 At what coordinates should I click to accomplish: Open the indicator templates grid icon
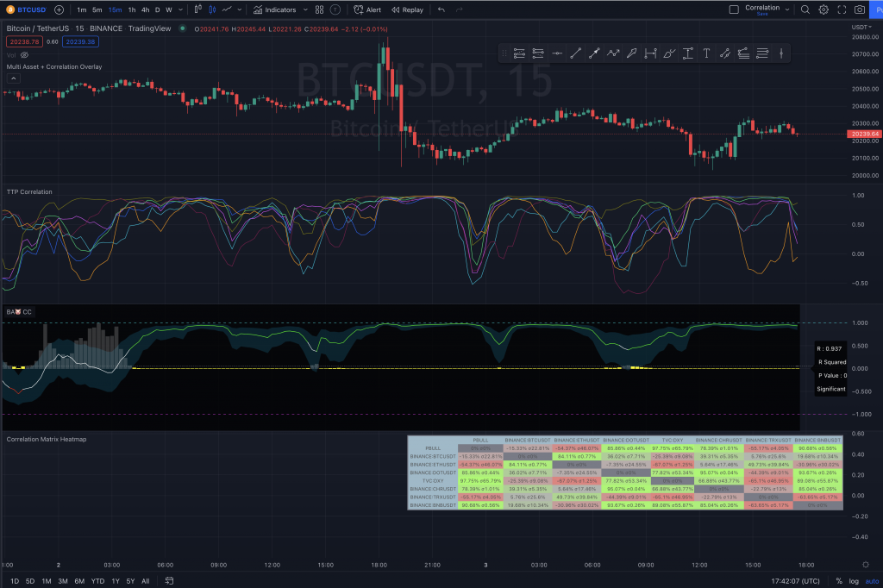coord(319,9)
